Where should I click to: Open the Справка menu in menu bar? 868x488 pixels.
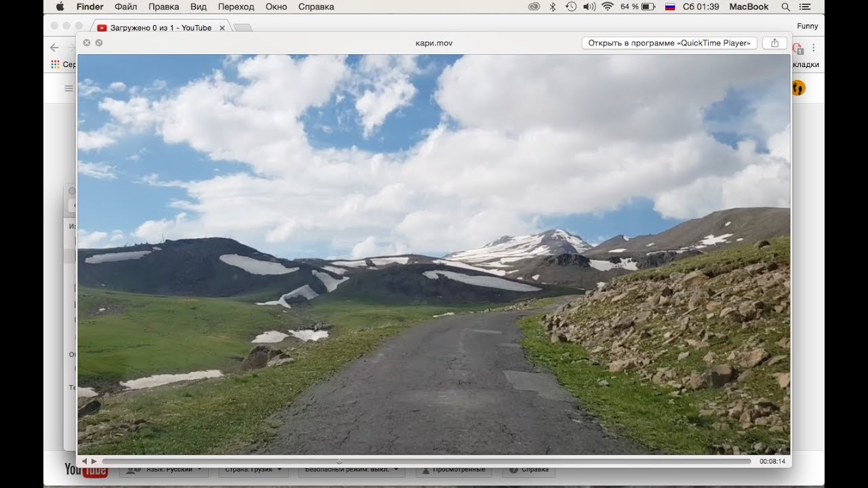(316, 7)
